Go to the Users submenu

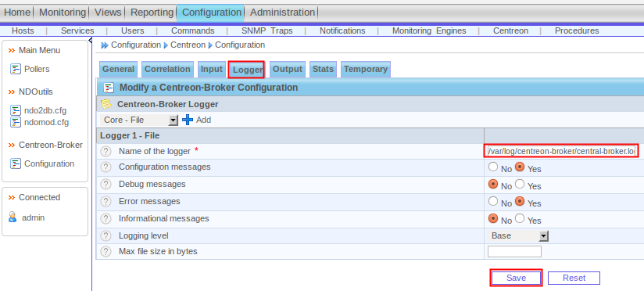pyautogui.click(x=133, y=31)
